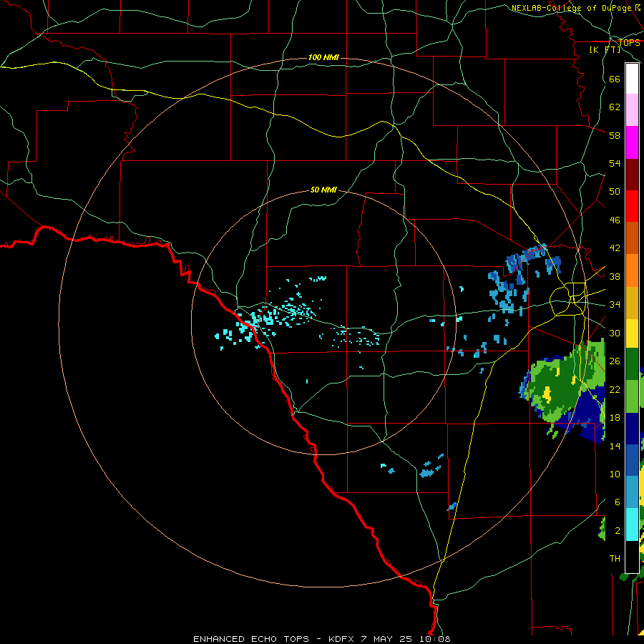
Task: Click the 30 value on the legend
Action: 615,333
